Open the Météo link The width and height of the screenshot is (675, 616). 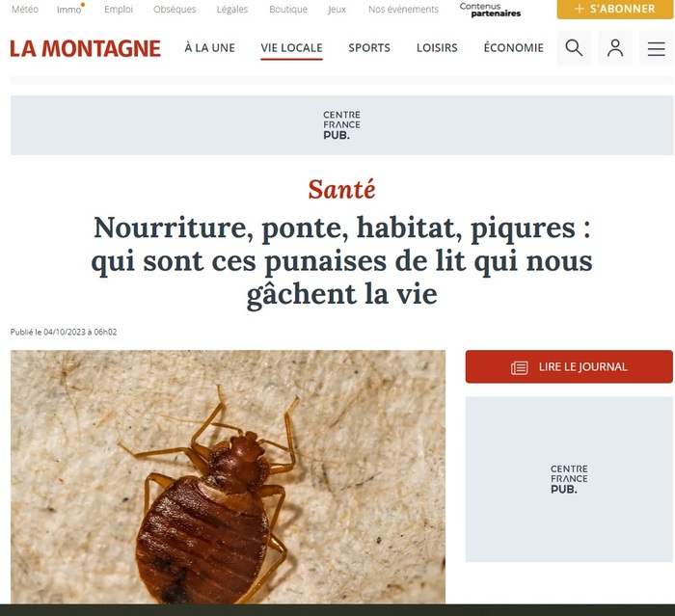[24, 9]
